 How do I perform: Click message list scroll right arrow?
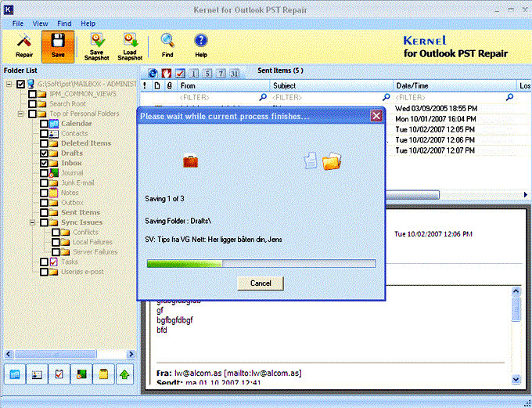click(x=525, y=195)
